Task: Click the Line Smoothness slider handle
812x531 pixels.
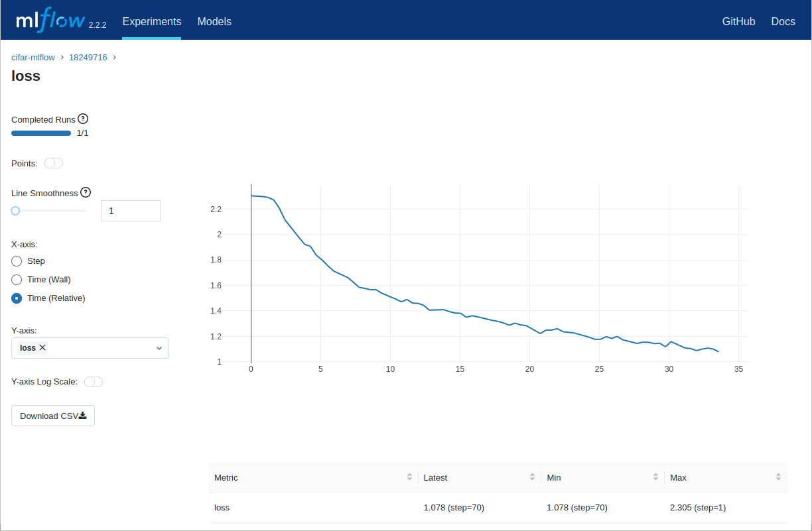Action: point(15,211)
